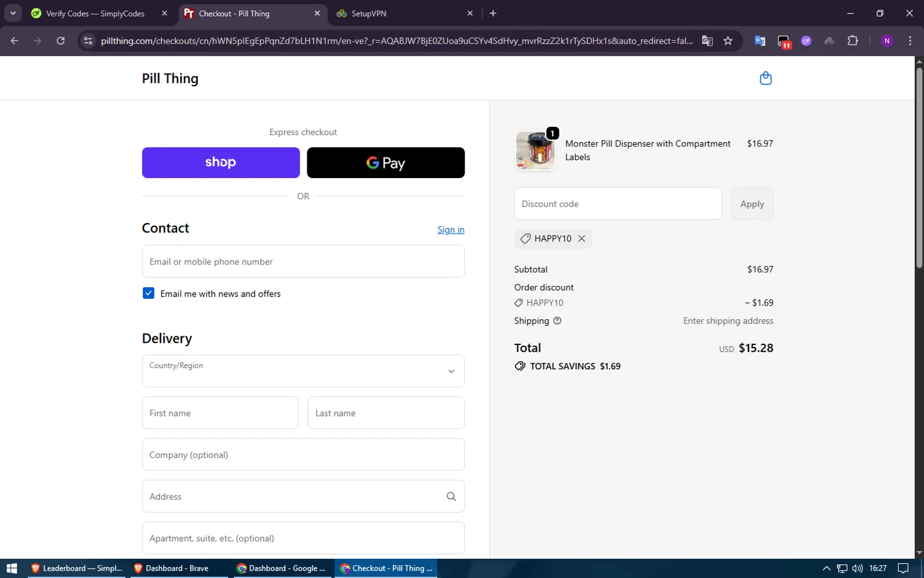This screenshot has height=578, width=924.
Task: Click the Last name field
Action: (x=386, y=413)
